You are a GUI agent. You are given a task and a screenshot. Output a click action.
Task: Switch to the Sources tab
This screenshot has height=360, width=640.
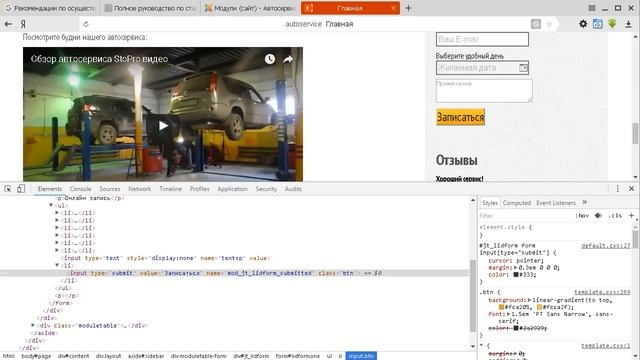(110, 189)
